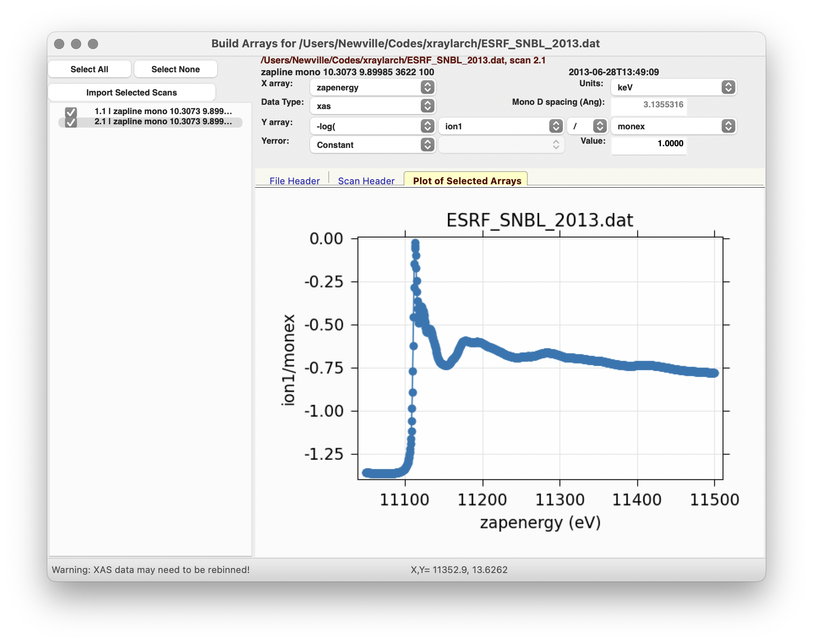Click the Yerror Value input field
The image size is (813, 644).
649,144
